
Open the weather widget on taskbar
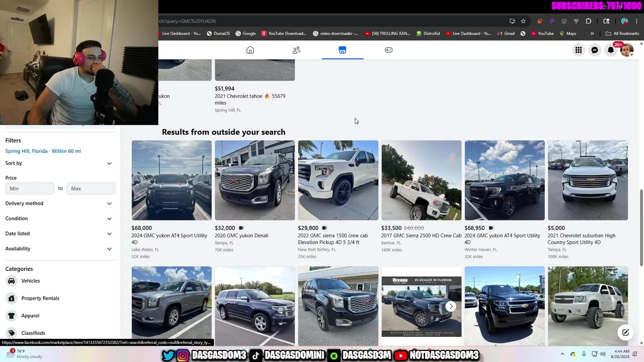pos(24,354)
